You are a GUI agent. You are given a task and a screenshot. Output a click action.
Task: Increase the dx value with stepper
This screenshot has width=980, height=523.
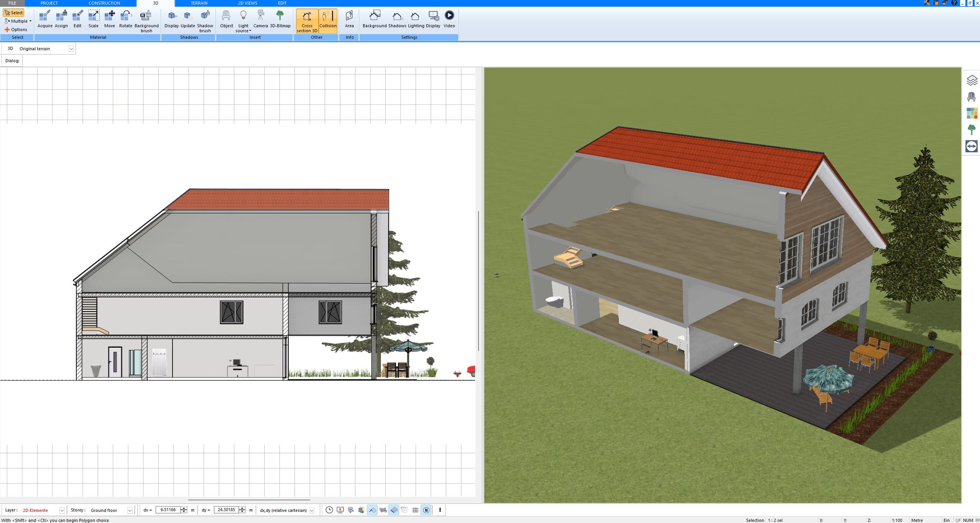(x=184, y=508)
